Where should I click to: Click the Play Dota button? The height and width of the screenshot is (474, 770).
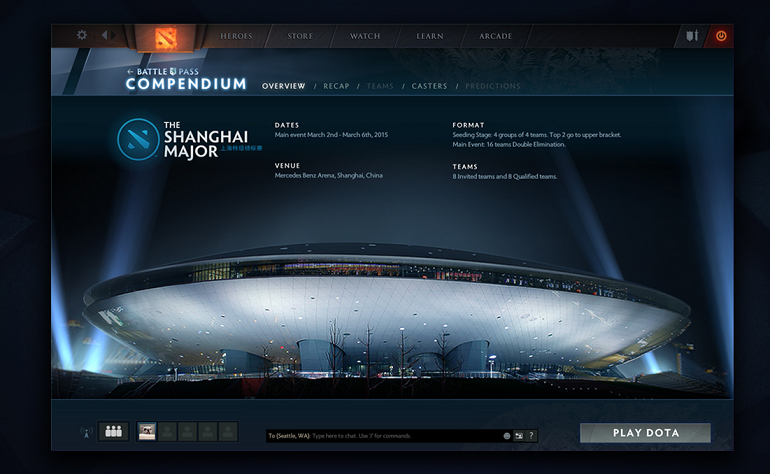pos(645,433)
